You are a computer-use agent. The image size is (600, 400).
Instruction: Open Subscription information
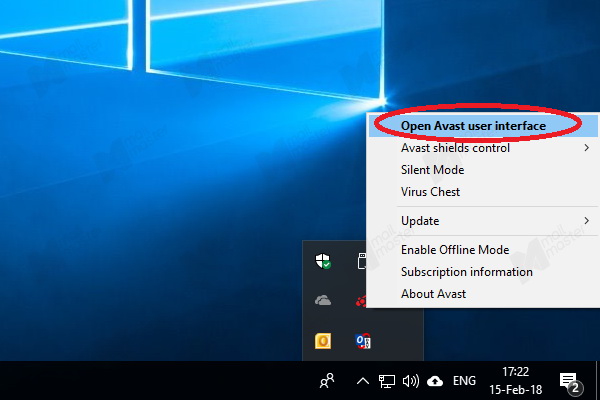coord(483,272)
